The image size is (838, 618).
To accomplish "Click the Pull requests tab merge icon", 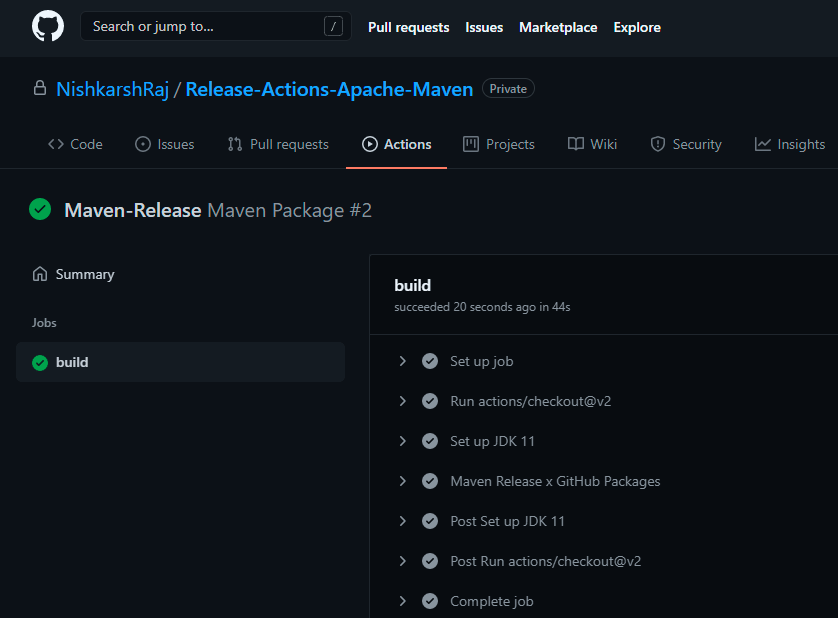I will click(235, 144).
